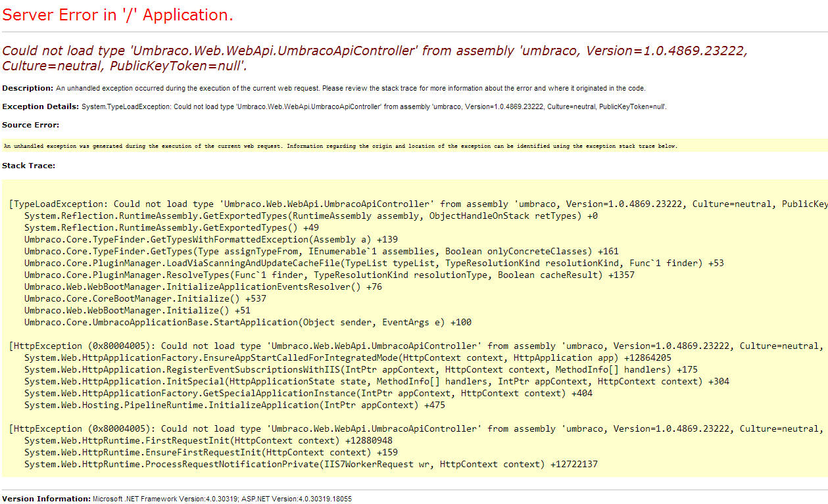Select the "Umbraco.Web.WebBootManager.Initialize() +51" line
828x504 pixels.
[x=137, y=310]
